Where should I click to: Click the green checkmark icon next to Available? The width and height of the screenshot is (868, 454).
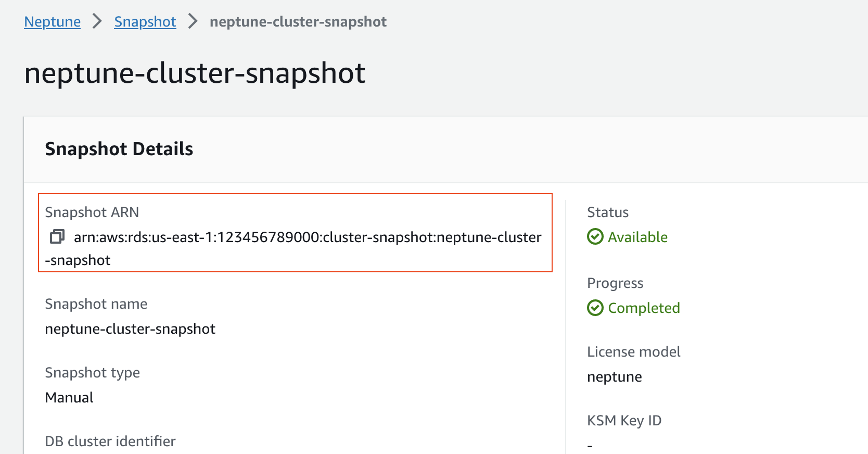[595, 237]
